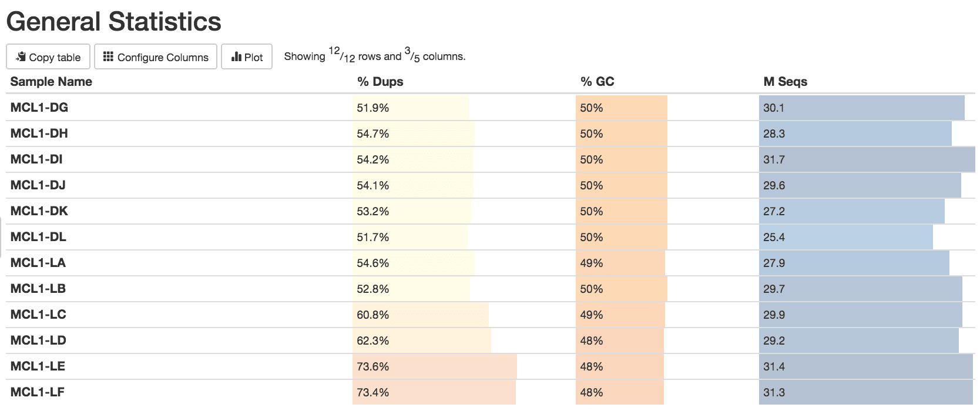Click the 73.6% duplication bar
This screenshot has width=980, height=414.
(434, 366)
